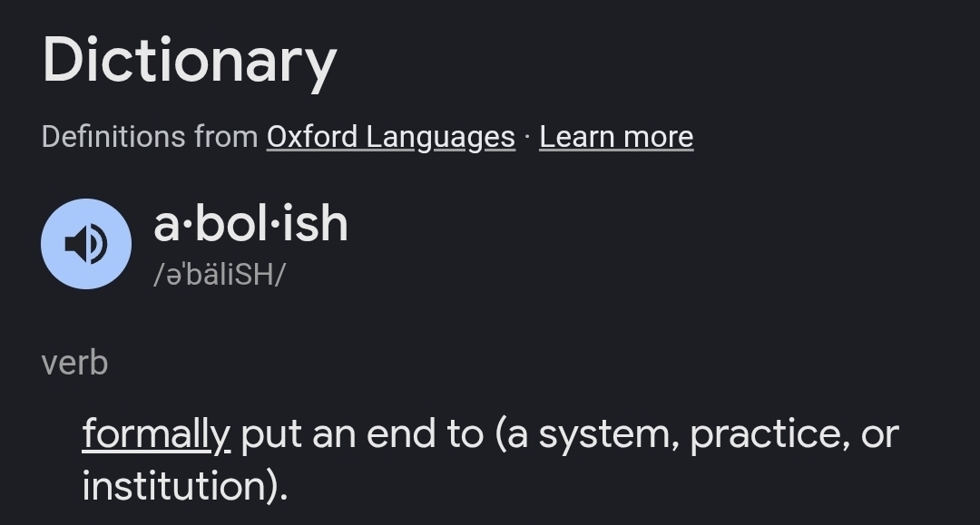Click the Learn more link

click(616, 137)
